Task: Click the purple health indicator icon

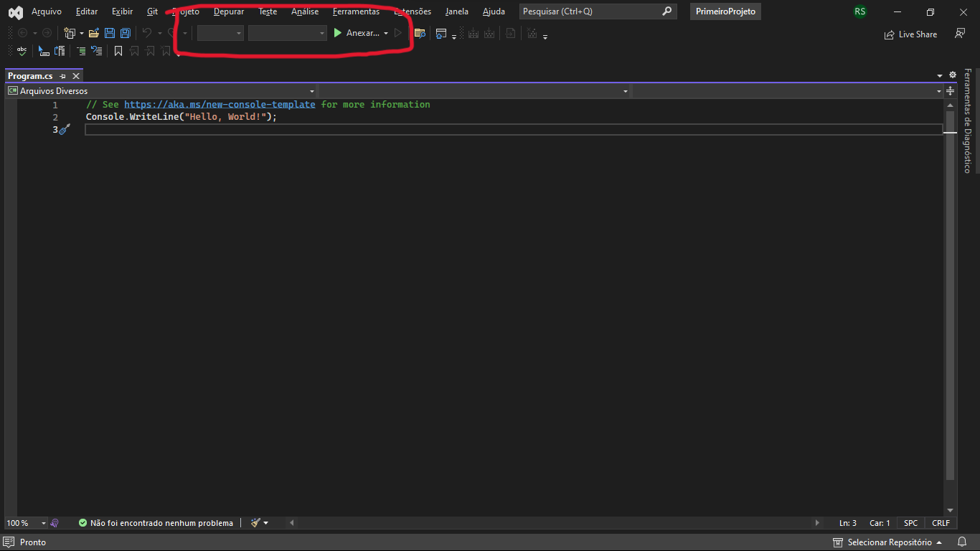Action: pos(55,523)
